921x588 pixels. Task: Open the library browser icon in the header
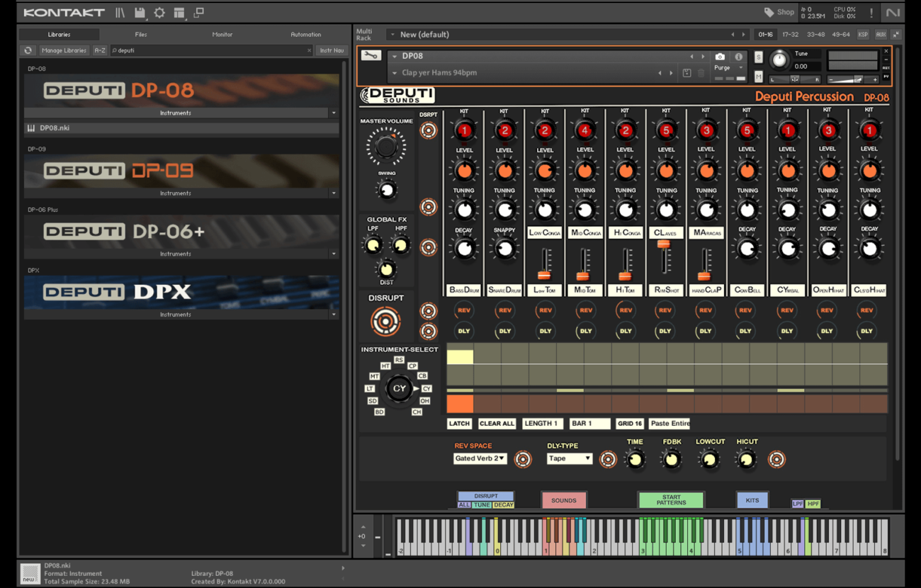click(x=120, y=13)
